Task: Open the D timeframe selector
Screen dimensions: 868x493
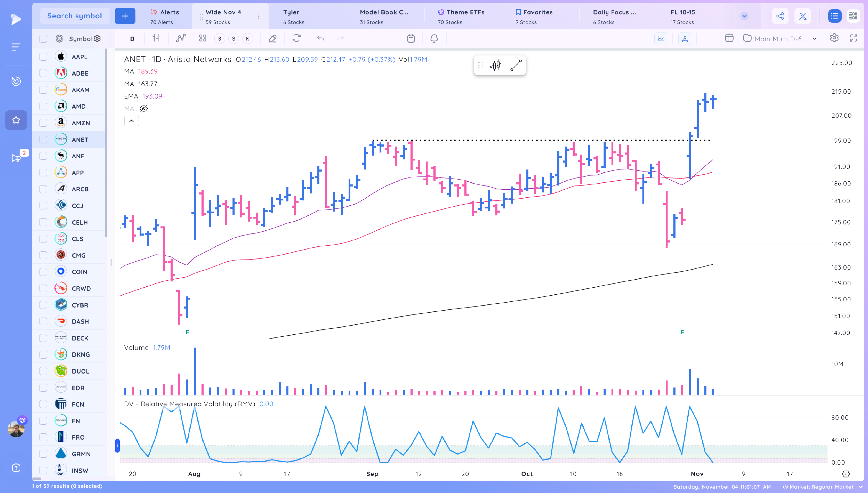Action: coord(132,39)
